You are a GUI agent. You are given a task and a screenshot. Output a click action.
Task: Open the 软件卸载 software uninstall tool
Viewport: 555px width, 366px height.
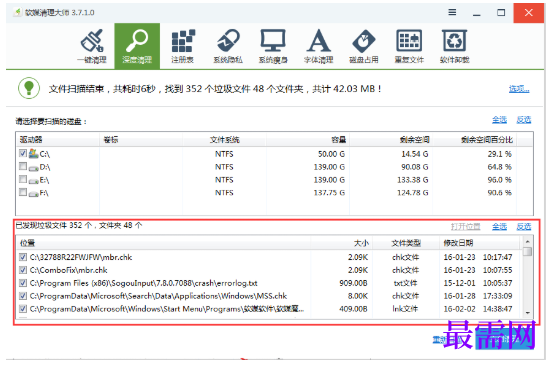[x=454, y=46]
